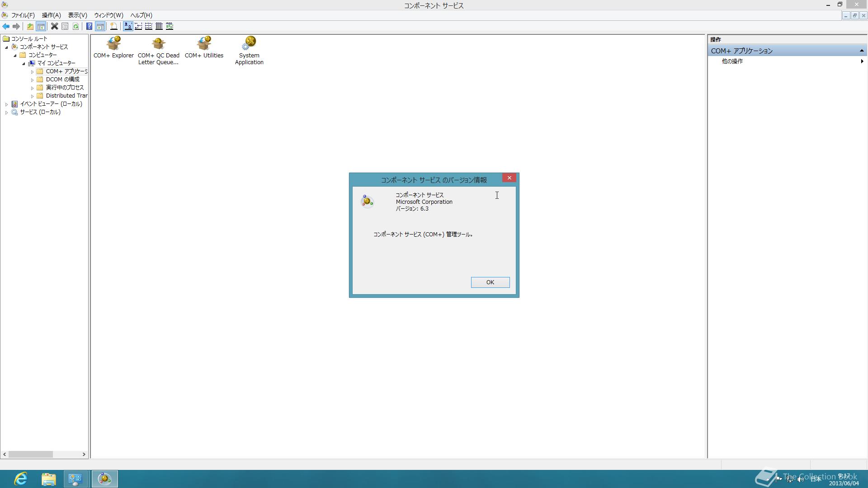This screenshot has width=868, height=488.
Task: Switch to large icons view
Action: pyautogui.click(x=128, y=26)
